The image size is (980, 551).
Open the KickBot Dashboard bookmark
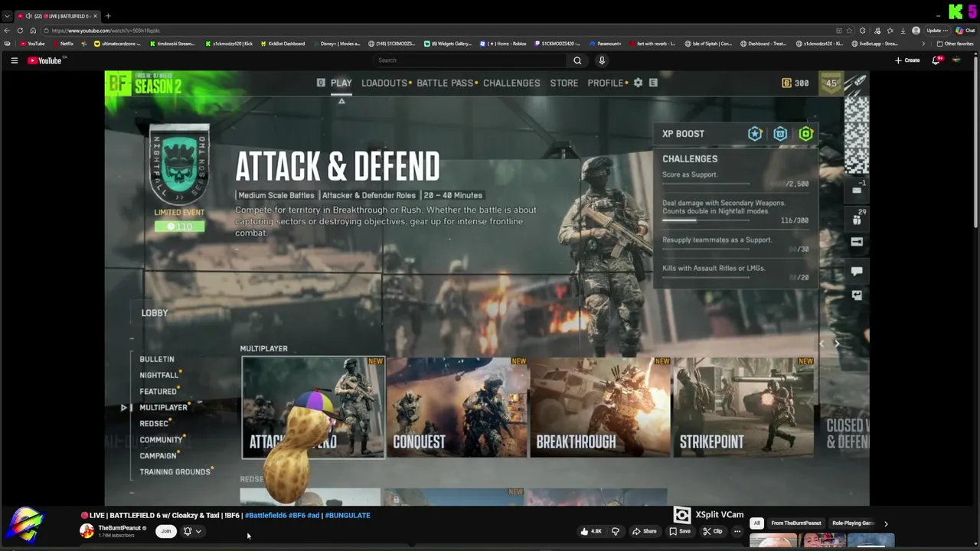tap(283, 44)
